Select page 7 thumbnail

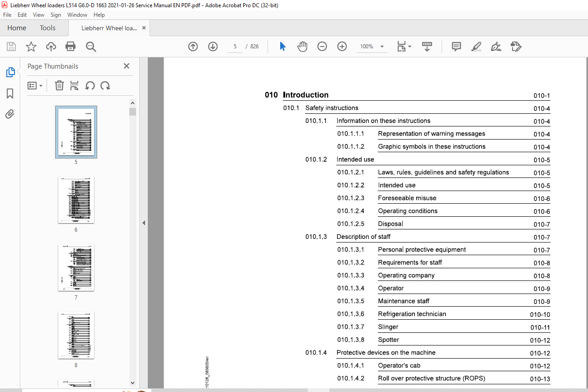tap(76, 267)
